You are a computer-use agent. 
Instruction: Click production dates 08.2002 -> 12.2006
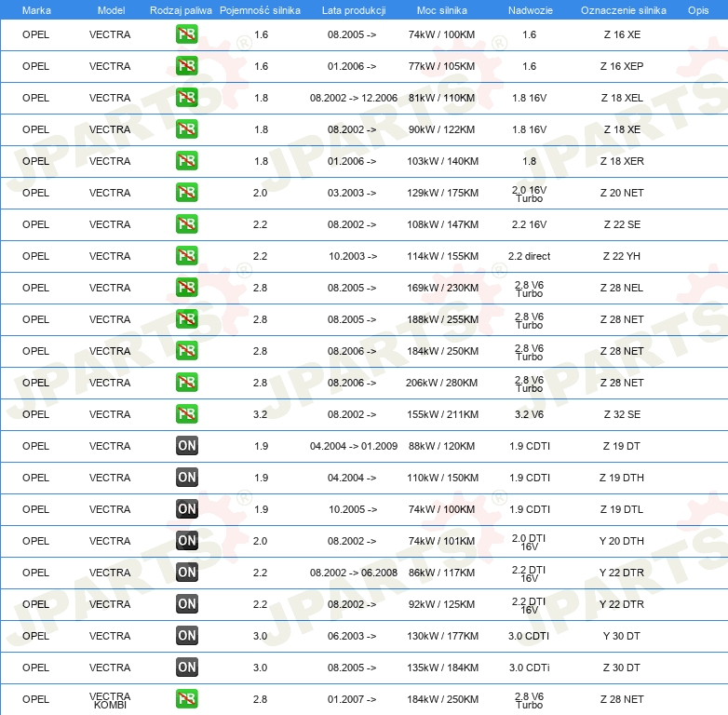click(354, 98)
